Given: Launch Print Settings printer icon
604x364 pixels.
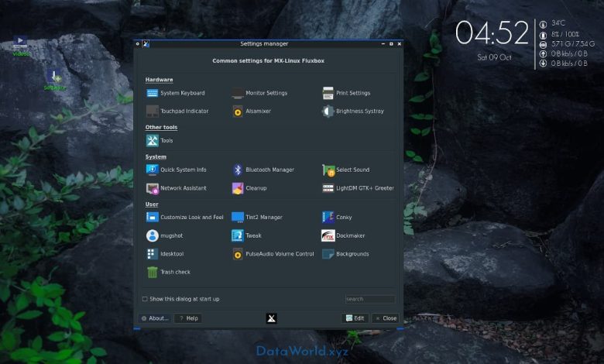Looking at the screenshot, I should pyautogui.click(x=328, y=93).
